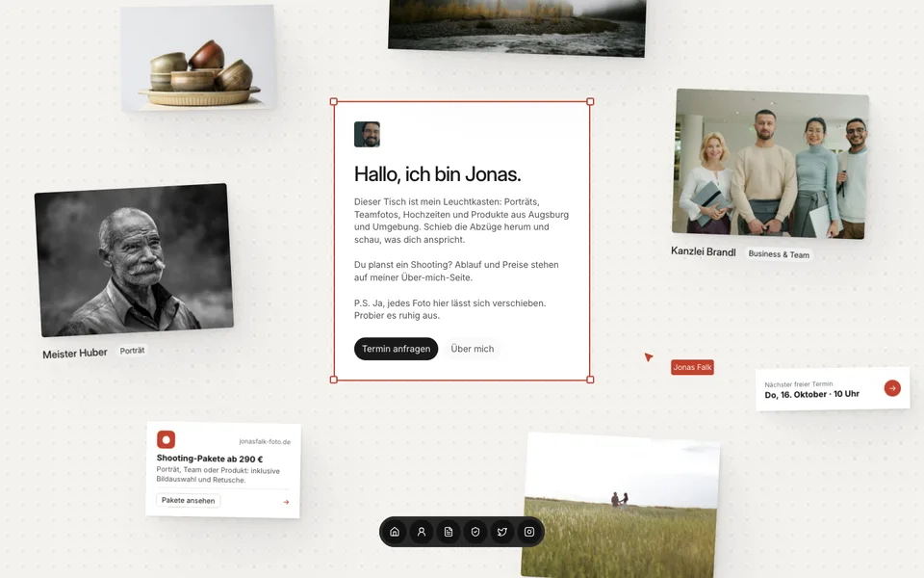Click the P.S. paragraph in intro card
Screen dimensions: 924x578
pyautogui.click(x=449, y=309)
